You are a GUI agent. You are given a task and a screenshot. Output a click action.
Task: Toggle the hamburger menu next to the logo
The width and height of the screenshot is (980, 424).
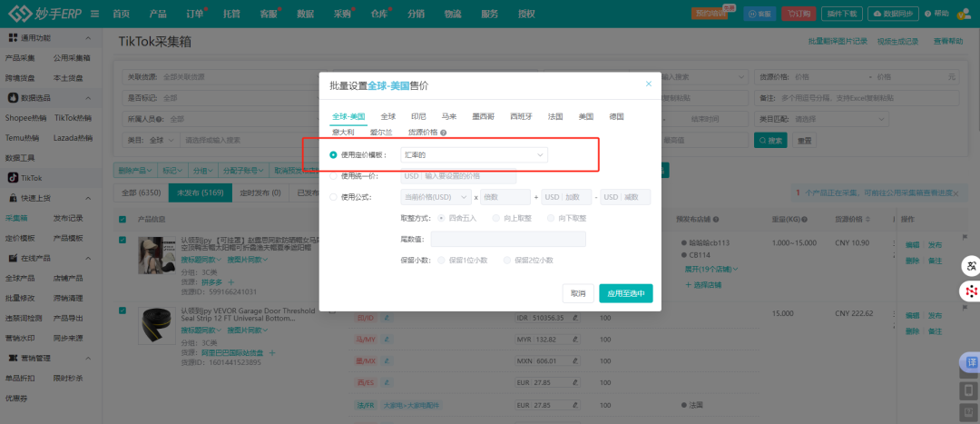tap(94, 14)
